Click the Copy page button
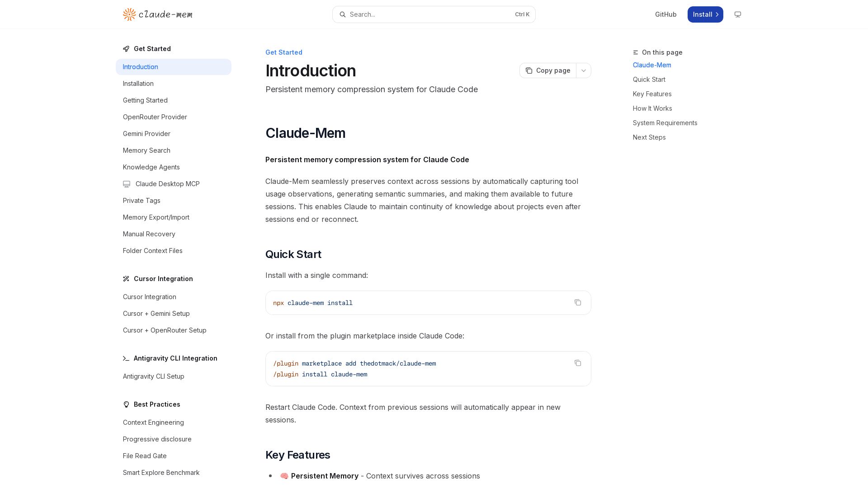Viewport: 868px width, 488px height. click(x=548, y=70)
